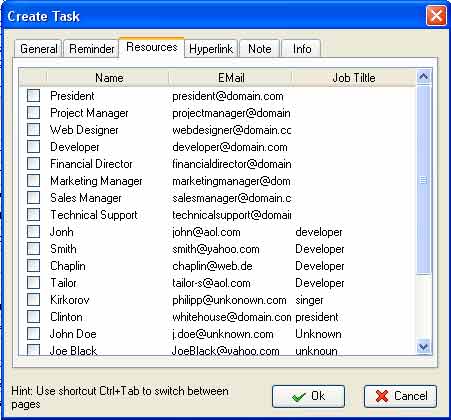The height and width of the screenshot is (420, 451).
Task: Toggle the Financial Director checkbox
Action: tap(33, 163)
